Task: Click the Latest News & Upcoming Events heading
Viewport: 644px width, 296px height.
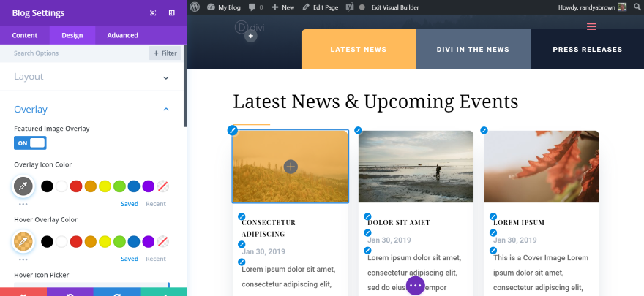Action: 375,102
